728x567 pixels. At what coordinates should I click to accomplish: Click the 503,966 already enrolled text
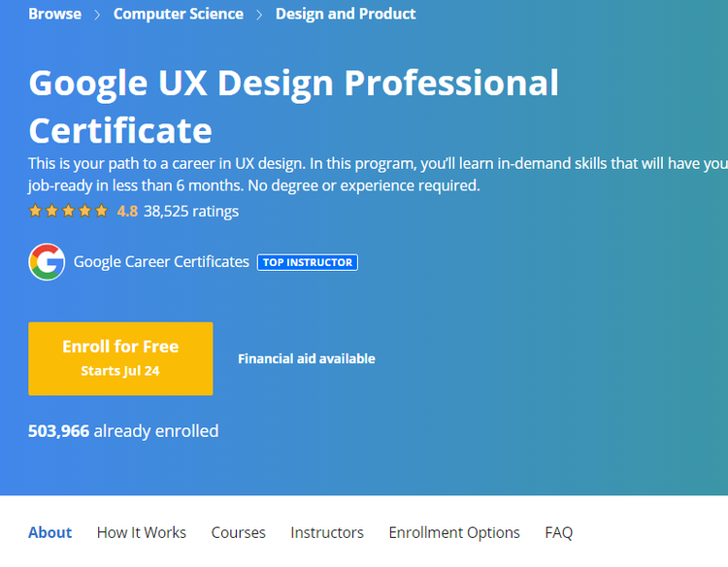click(x=123, y=431)
